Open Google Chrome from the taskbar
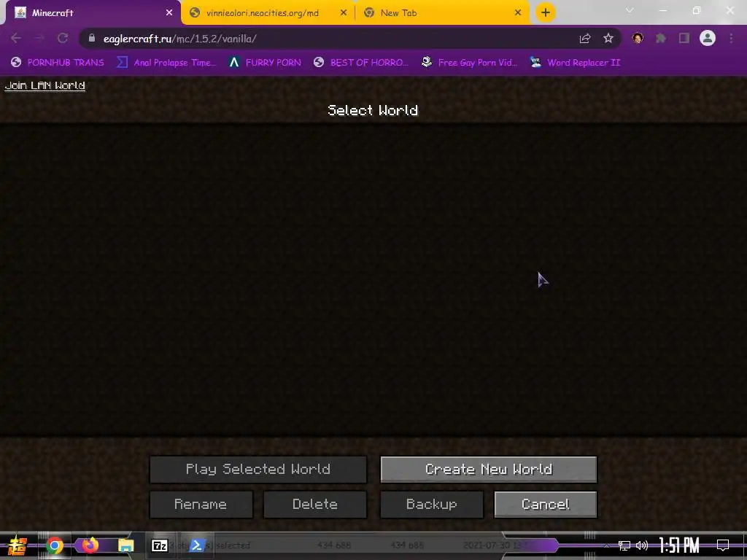 tap(54, 545)
